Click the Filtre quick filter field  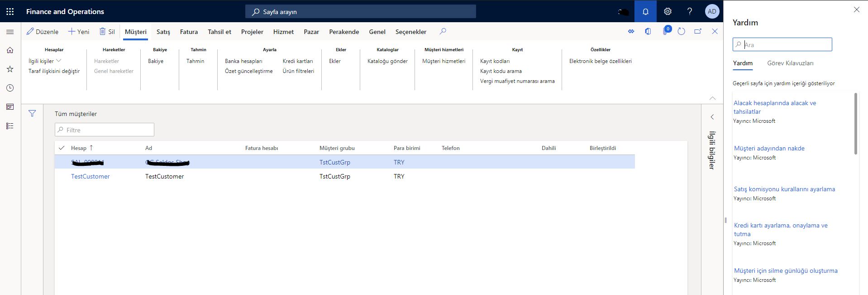105,130
